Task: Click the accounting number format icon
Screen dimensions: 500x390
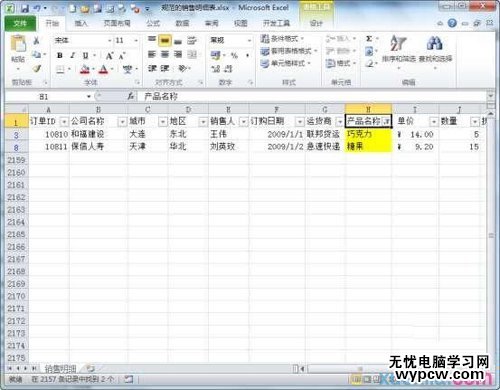Action: coord(216,55)
